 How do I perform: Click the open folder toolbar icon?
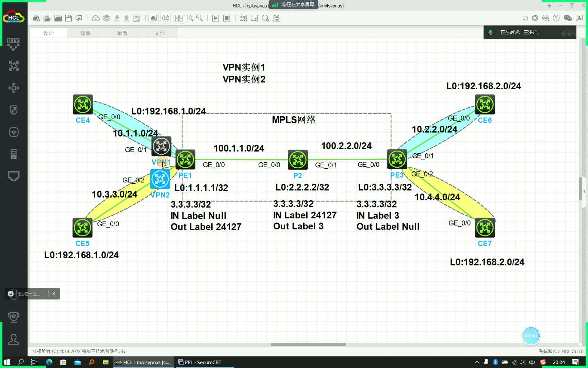pos(58,18)
